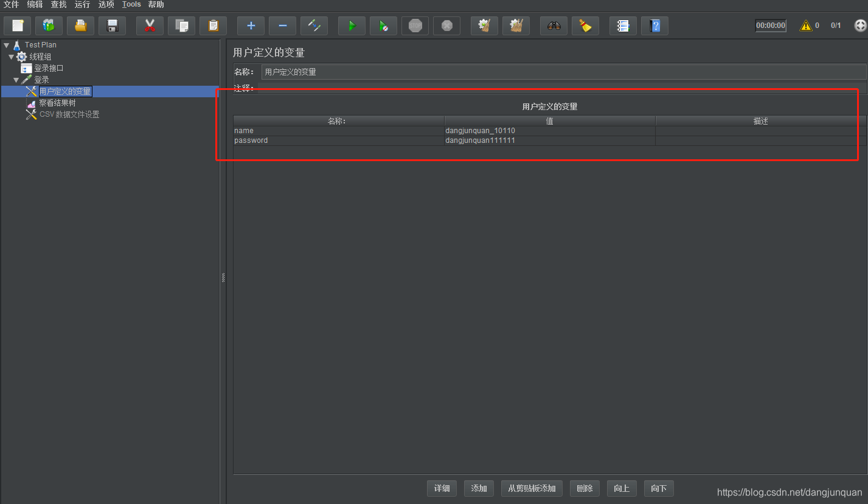This screenshot has height=504, width=868.
Task: Open the 文件 menu
Action: click(x=11, y=4)
